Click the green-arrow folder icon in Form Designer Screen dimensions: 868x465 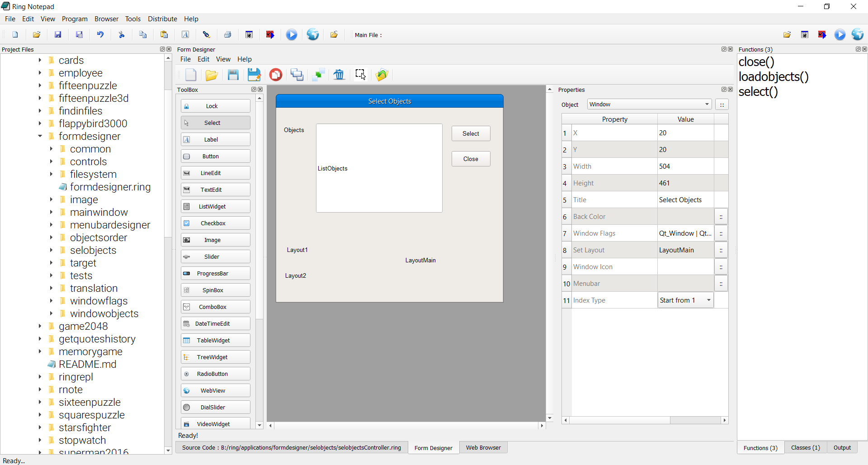click(382, 75)
